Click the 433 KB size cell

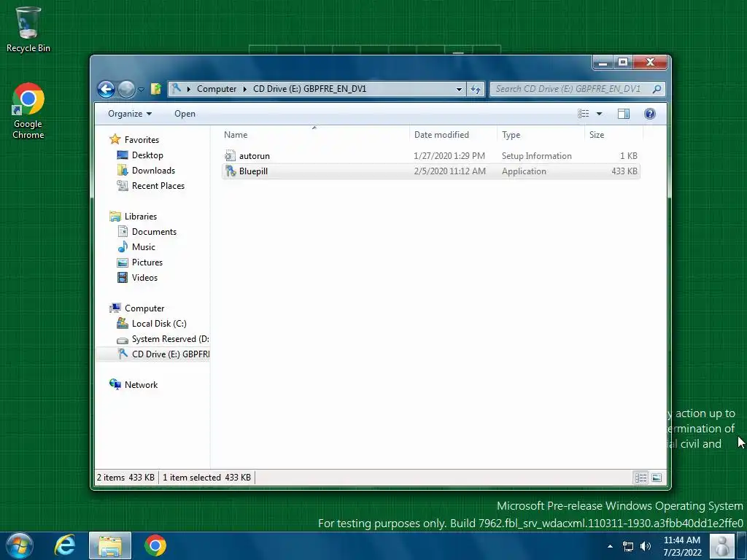click(624, 171)
